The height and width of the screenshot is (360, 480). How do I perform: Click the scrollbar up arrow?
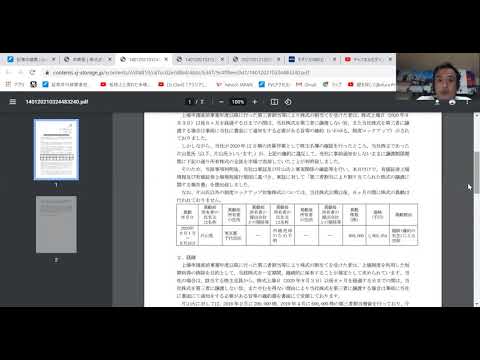click(477, 116)
